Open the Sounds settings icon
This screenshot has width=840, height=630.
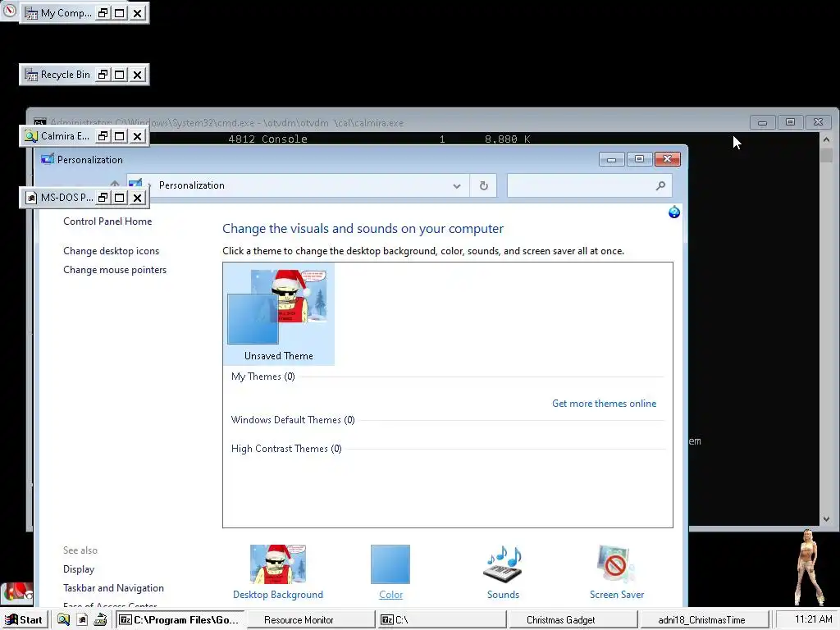tap(503, 564)
